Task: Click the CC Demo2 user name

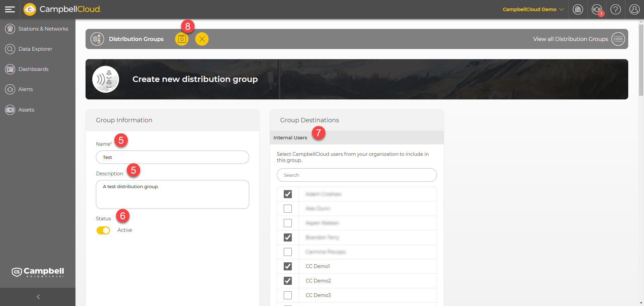Action: tap(318, 281)
